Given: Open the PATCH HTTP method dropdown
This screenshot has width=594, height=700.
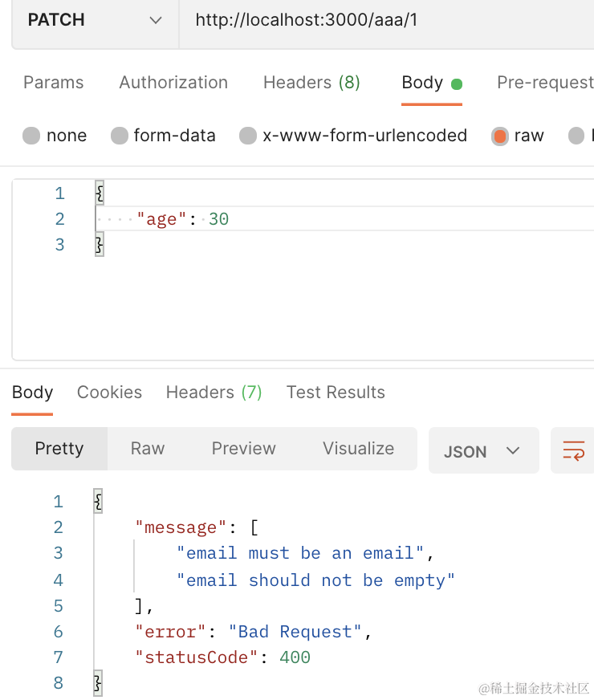Looking at the screenshot, I should point(95,20).
